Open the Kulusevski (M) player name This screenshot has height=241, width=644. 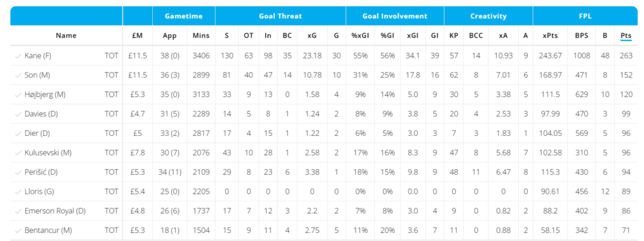click(48, 153)
